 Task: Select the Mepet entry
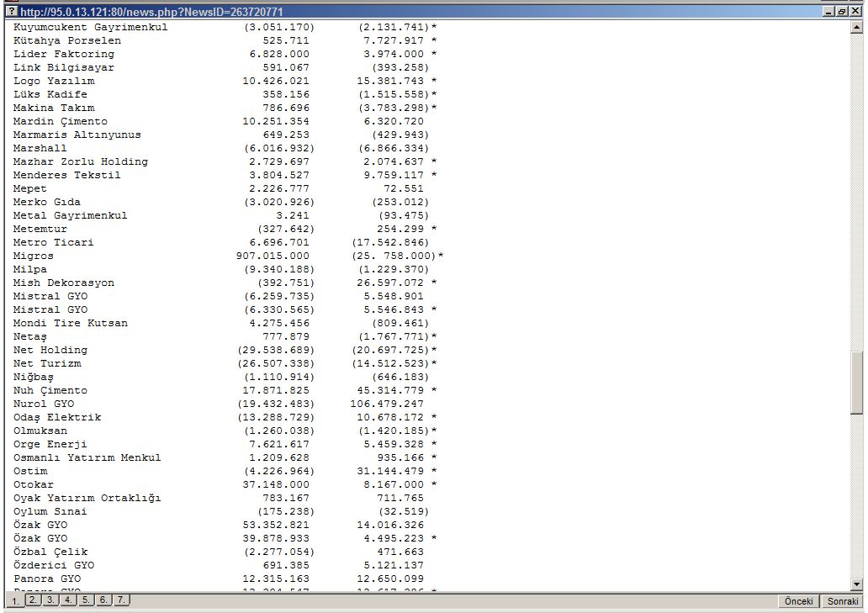(x=30, y=188)
